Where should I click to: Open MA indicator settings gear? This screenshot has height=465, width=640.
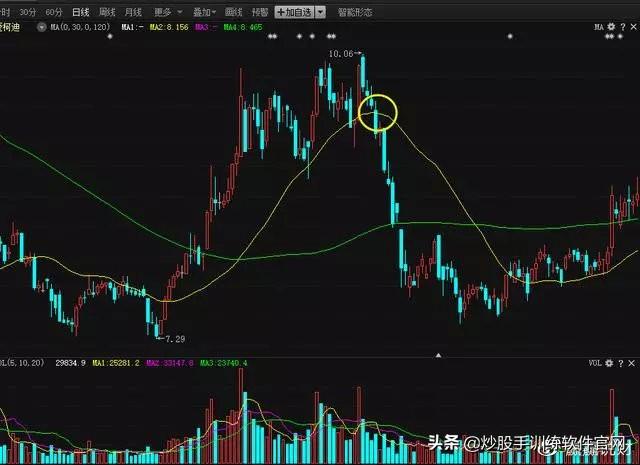(611, 27)
